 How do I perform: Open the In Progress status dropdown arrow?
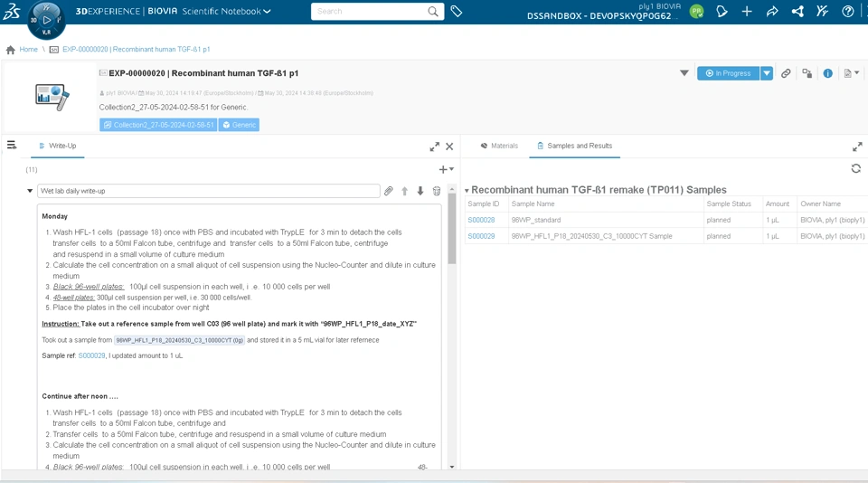767,73
